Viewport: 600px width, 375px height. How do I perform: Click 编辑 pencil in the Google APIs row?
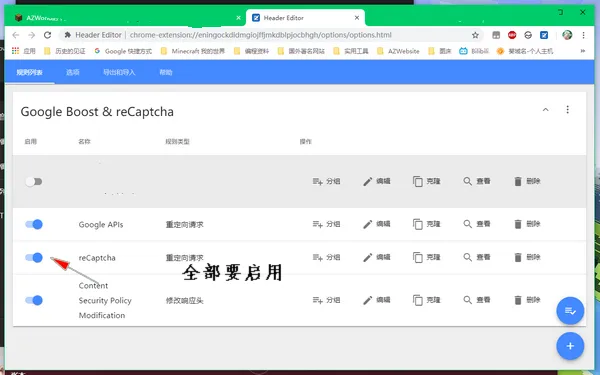tap(376, 224)
